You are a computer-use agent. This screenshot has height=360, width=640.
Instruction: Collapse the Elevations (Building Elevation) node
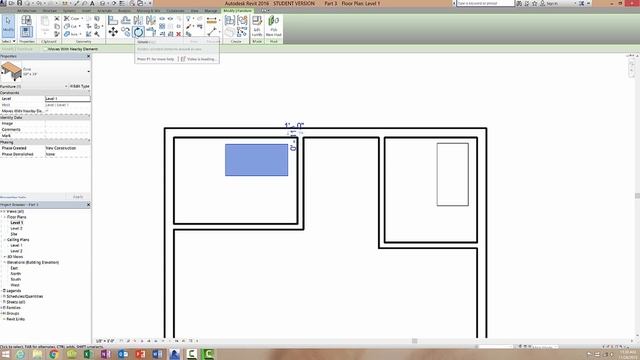click(4, 262)
